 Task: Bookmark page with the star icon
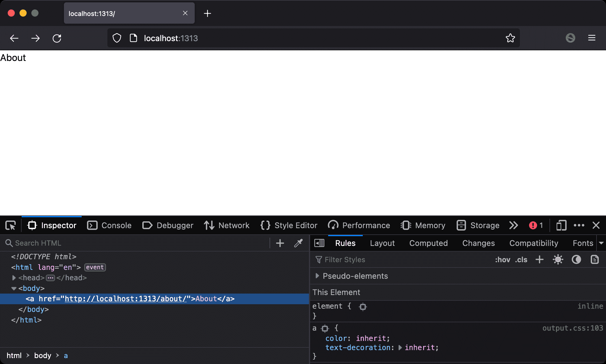(x=510, y=38)
